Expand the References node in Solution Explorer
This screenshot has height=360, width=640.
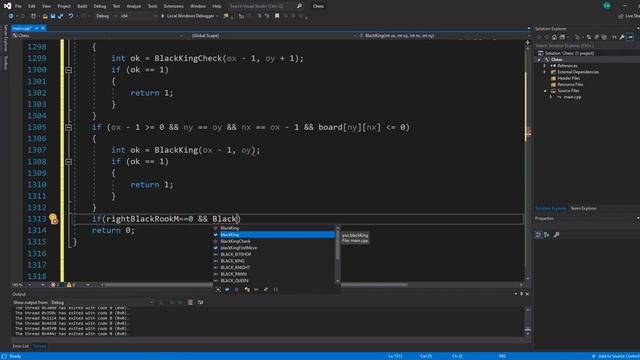(x=545, y=66)
